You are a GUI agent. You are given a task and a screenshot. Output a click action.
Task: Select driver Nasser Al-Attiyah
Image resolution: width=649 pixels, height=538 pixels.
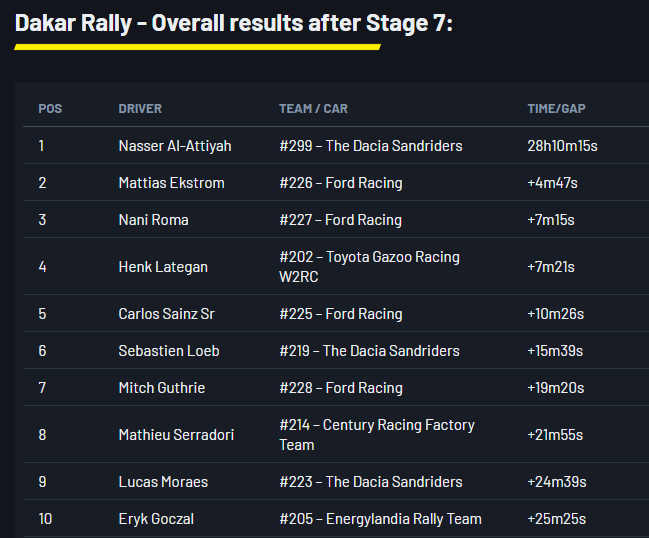click(x=175, y=146)
